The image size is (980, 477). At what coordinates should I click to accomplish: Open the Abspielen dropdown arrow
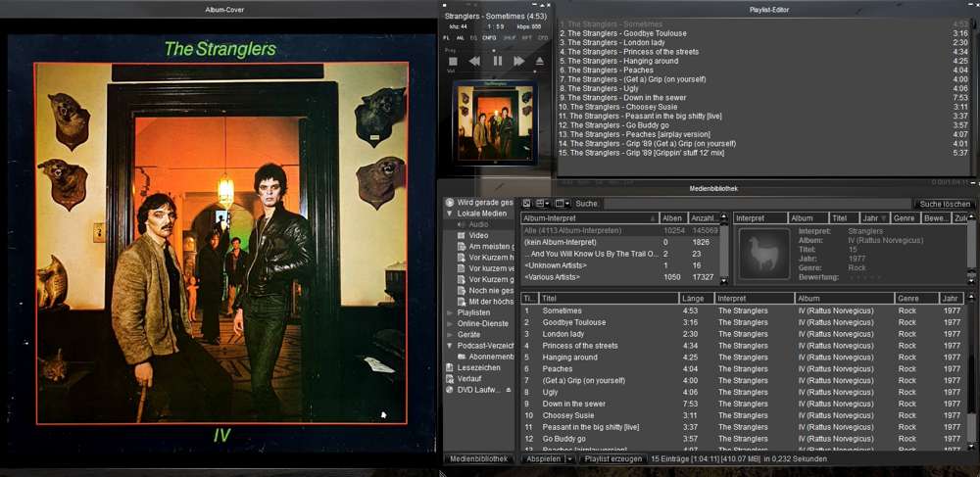(568, 458)
